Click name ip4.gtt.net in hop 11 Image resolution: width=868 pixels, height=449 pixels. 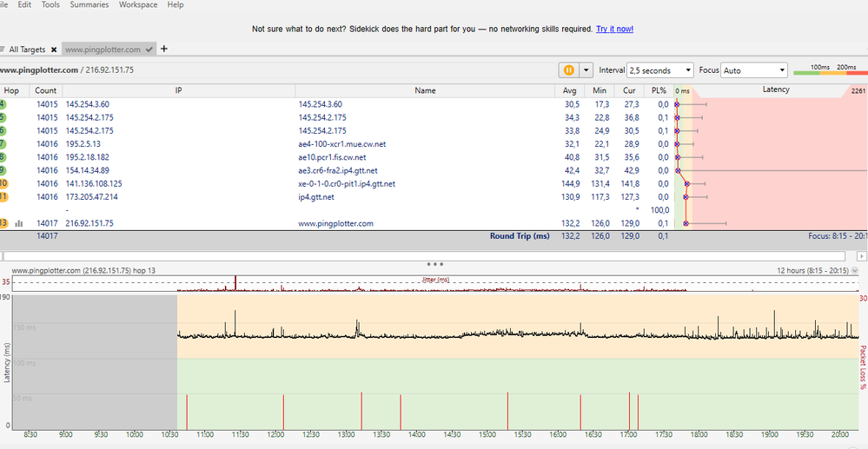(x=316, y=197)
